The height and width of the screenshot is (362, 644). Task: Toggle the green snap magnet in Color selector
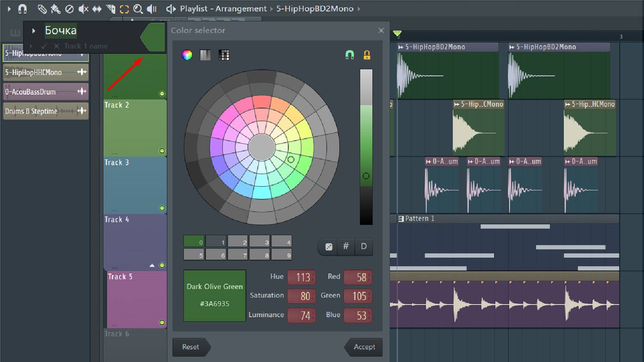click(350, 55)
